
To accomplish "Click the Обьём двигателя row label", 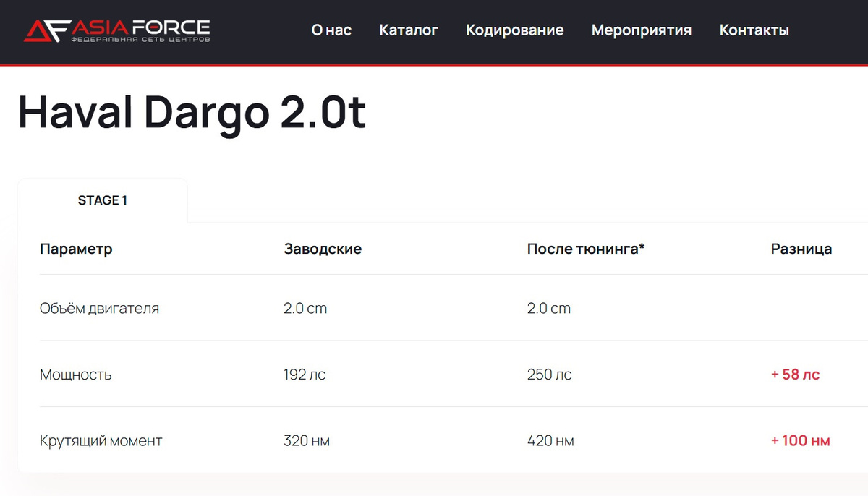I will click(x=99, y=309).
